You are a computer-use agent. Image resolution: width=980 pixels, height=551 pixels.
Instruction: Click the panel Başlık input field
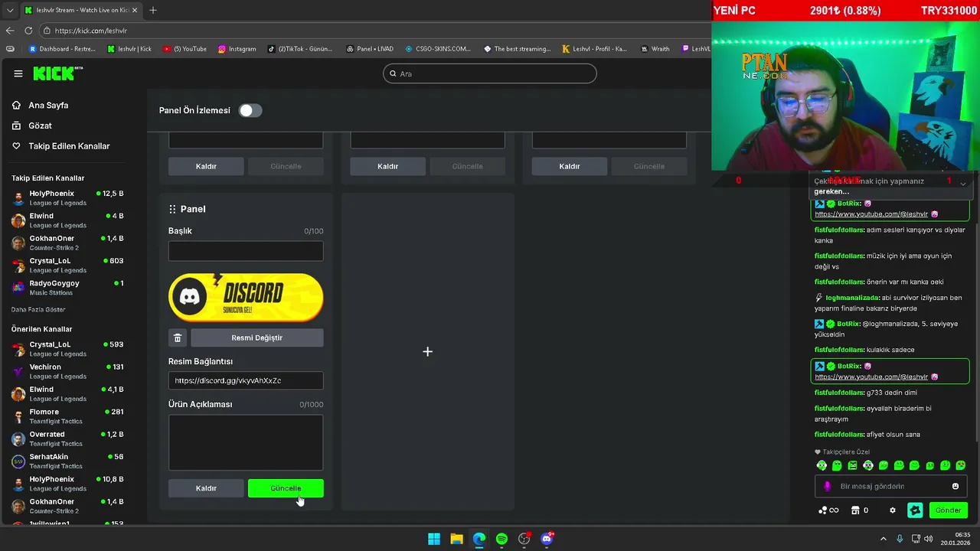[246, 251]
